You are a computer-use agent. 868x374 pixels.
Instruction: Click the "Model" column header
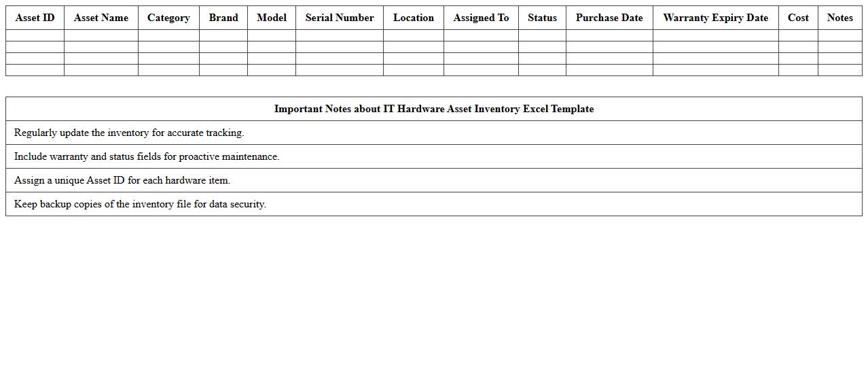pos(272,18)
